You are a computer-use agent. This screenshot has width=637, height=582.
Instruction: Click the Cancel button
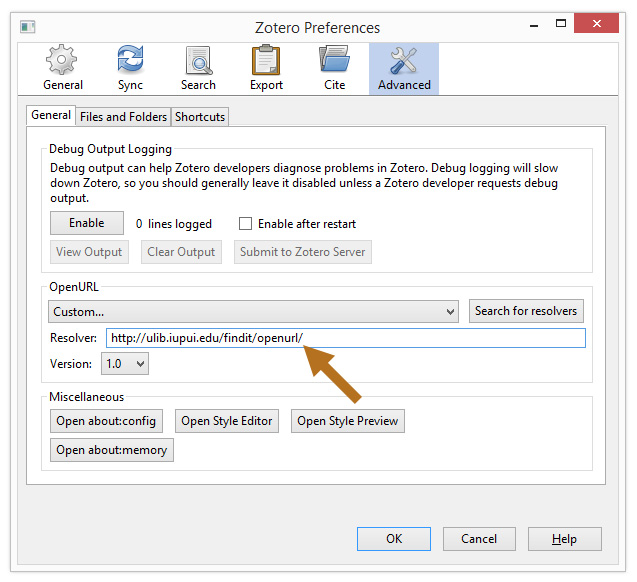(x=479, y=539)
